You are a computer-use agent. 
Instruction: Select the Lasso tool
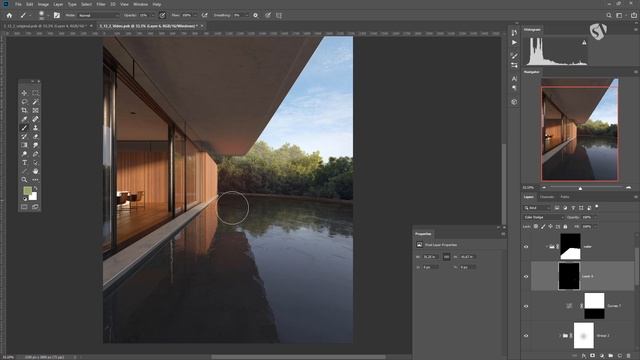coord(24,102)
